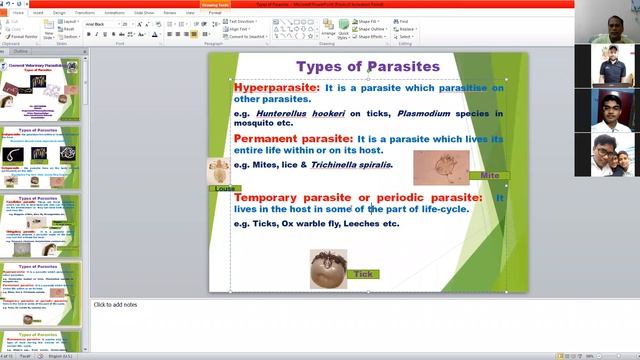640x360 pixels.
Task: Select slide 1 thumbnail General Veterinary Parasitology
Action: pos(40,89)
